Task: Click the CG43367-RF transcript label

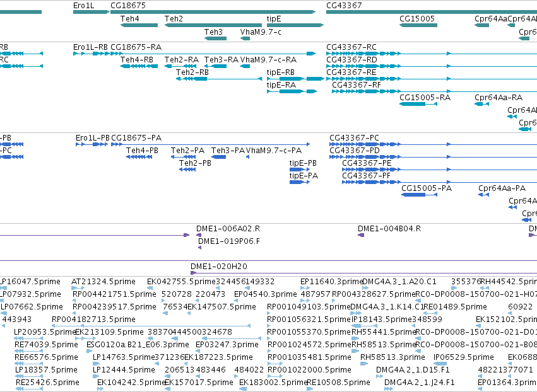Action: (357, 85)
